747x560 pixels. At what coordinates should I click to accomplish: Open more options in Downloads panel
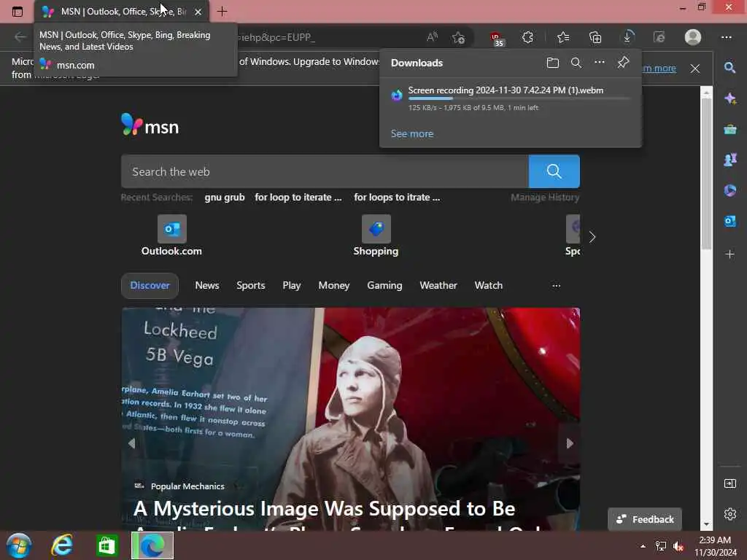click(600, 62)
